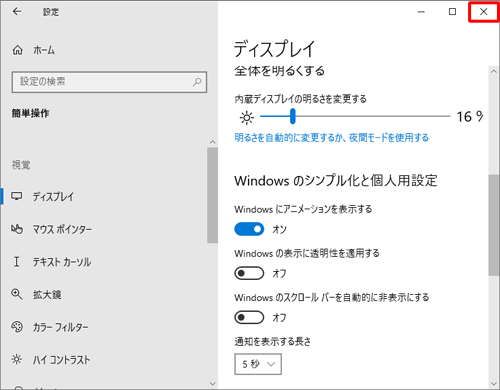Viewport: 500px width, 390px height.
Task: Click the brightness slider thumb
Action: [293, 116]
